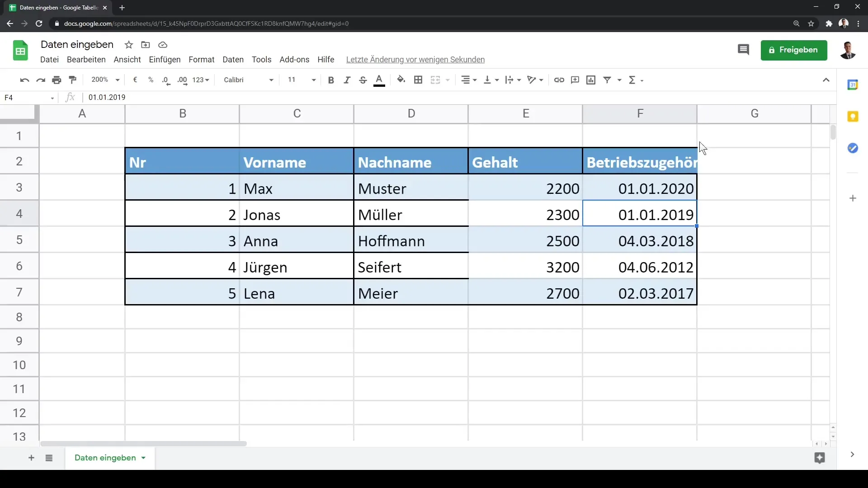The image size is (868, 488).
Task: Click the Freigeben share button
Action: click(793, 50)
